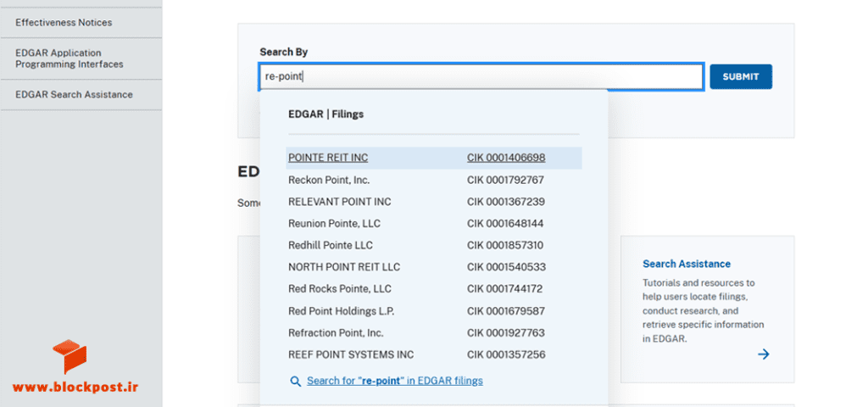Click CIK 0001406698 link
Screen dimensions: 868x407
pos(506,158)
